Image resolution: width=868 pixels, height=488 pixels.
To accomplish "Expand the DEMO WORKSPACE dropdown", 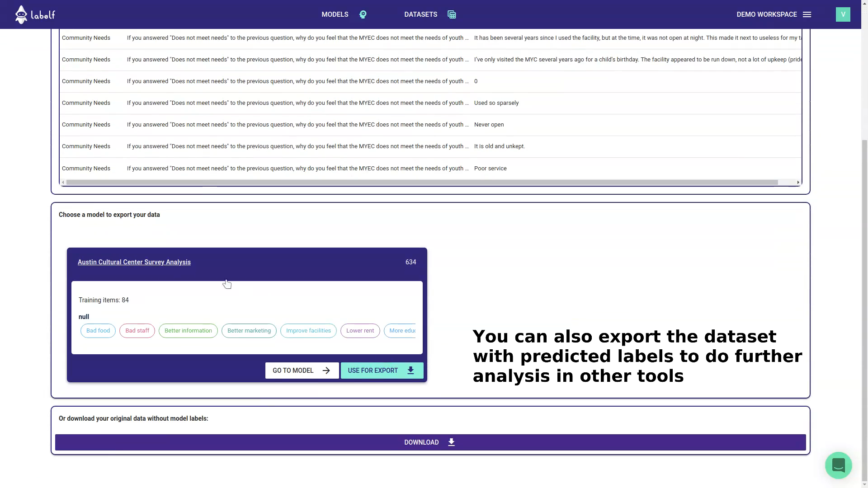I will [766, 14].
